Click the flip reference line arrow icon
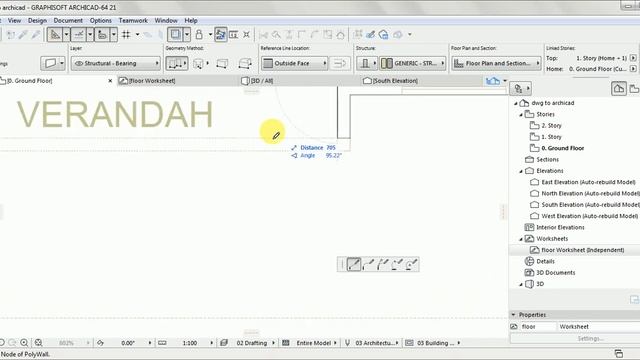Screen dimensions: 640x360 click(340, 63)
